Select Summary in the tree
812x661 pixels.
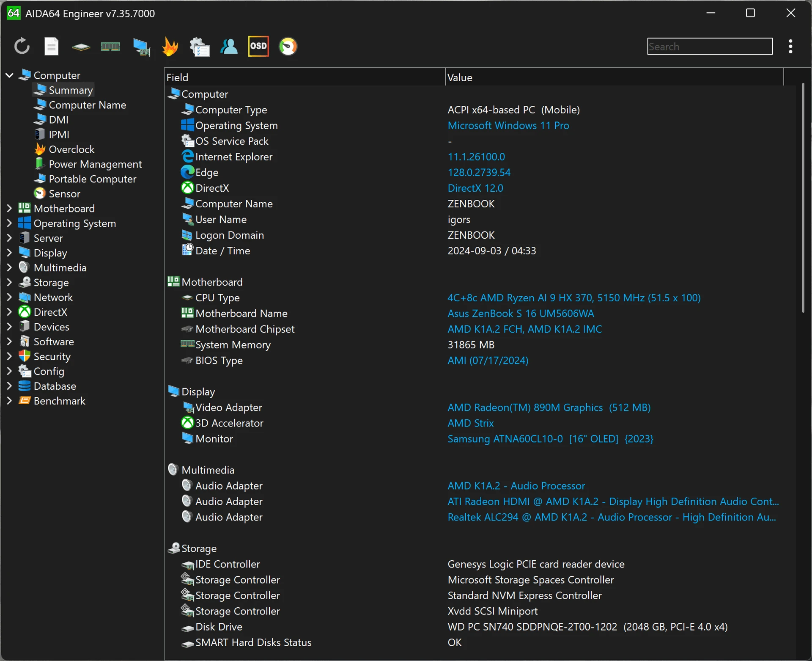63,90
